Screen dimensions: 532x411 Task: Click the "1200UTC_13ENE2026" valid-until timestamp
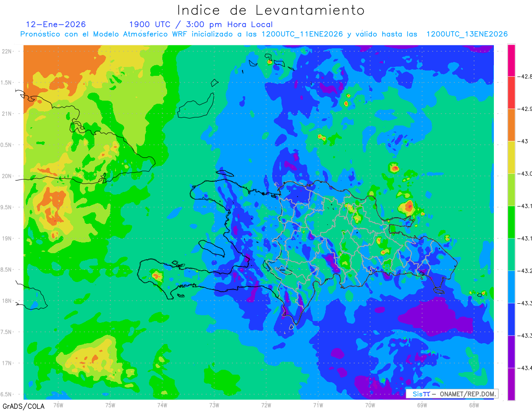467,34
